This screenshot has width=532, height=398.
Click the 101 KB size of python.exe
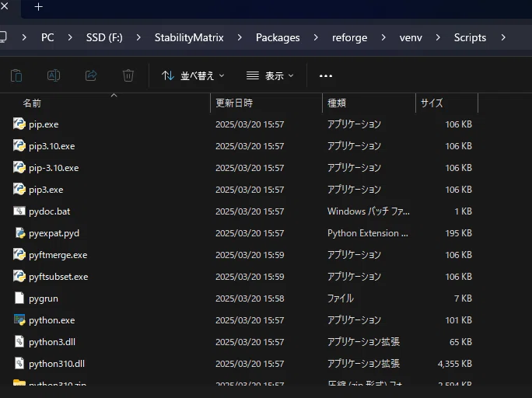(458, 320)
